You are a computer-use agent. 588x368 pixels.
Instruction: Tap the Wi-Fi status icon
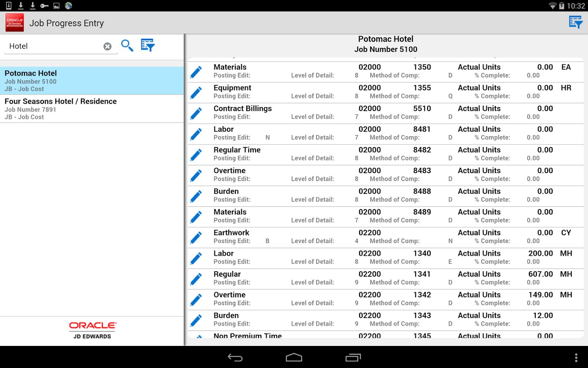point(552,6)
